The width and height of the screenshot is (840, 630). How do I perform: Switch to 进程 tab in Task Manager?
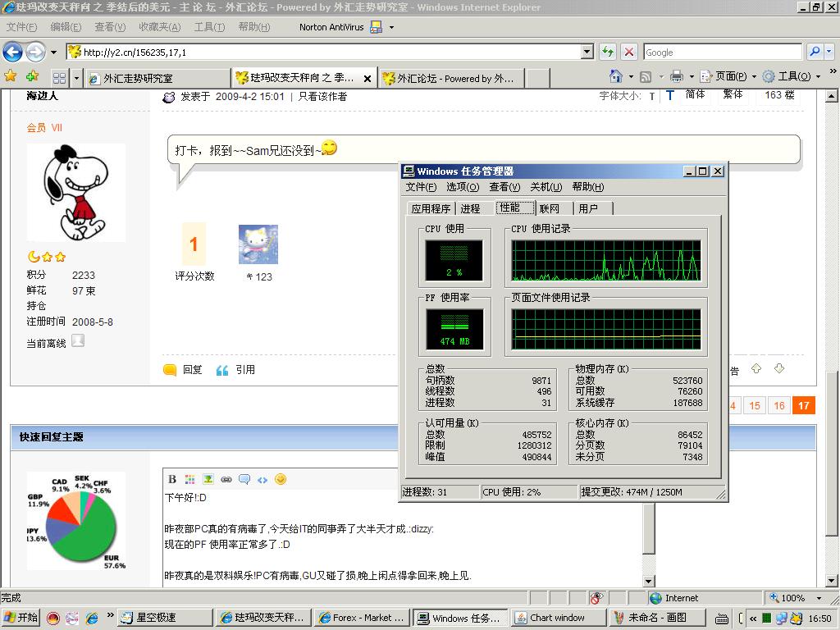tap(470, 209)
